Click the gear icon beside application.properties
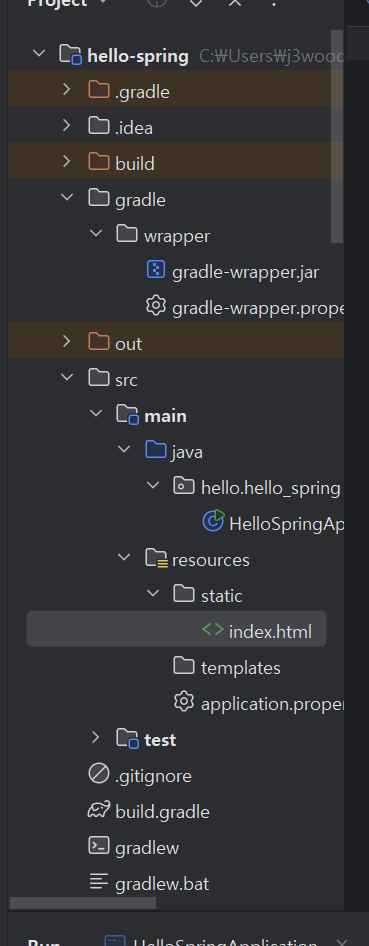This screenshot has width=369, height=946. [x=184, y=702]
